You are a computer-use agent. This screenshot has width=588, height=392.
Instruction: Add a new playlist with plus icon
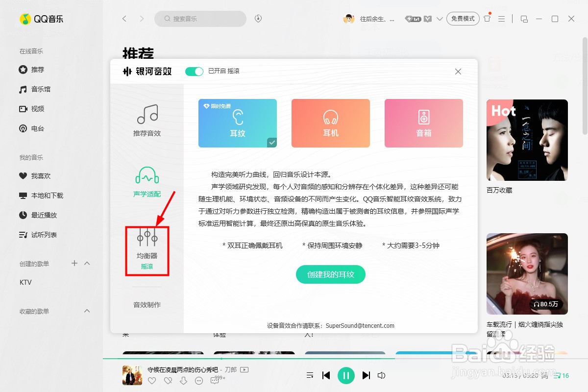tap(74, 263)
